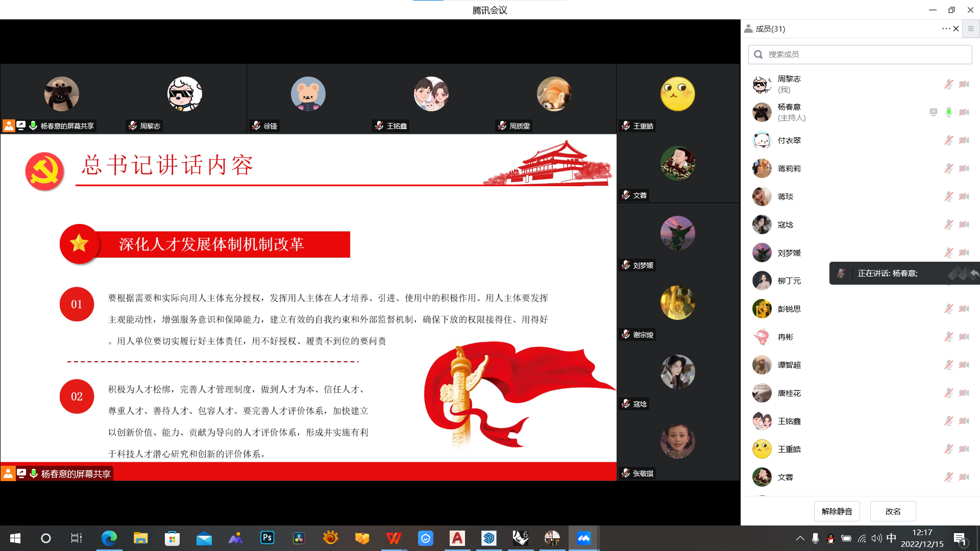This screenshot has height=551, width=980.
Task: Click screen sharing icon beside 杨春意
Action: click(x=933, y=112)
